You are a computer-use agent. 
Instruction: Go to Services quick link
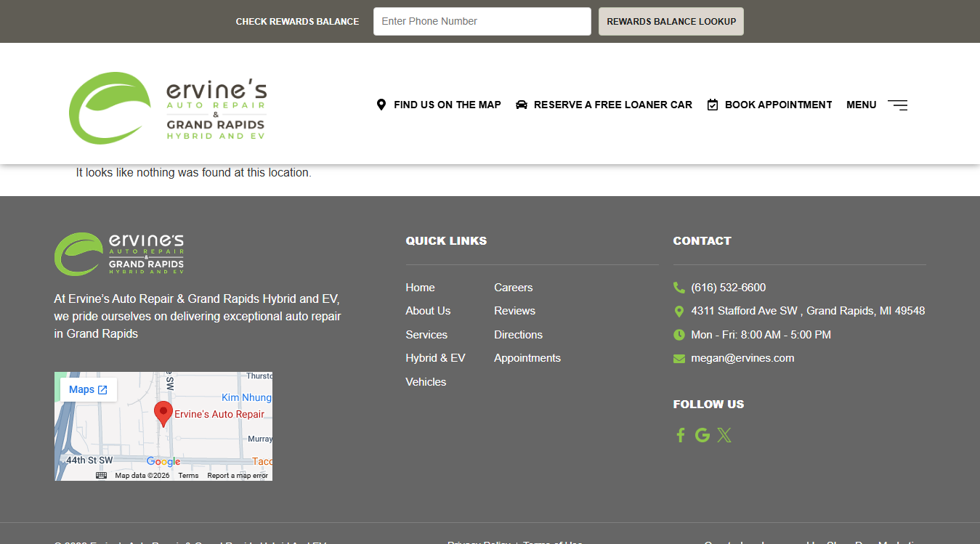click(426, 335)
